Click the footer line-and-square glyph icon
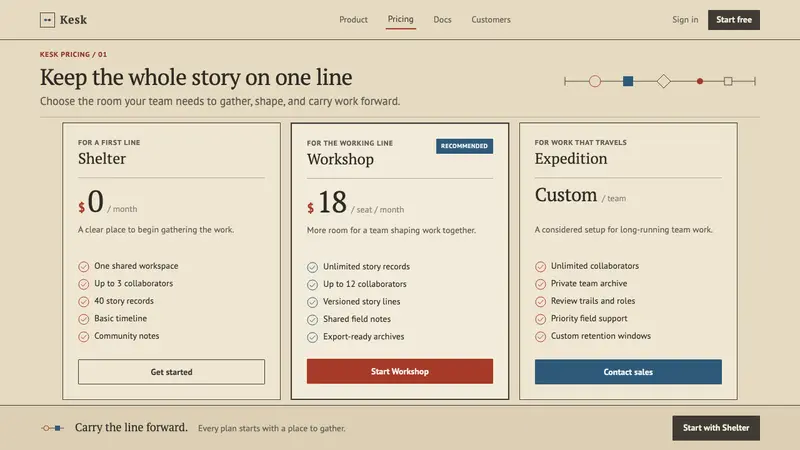 53,428
